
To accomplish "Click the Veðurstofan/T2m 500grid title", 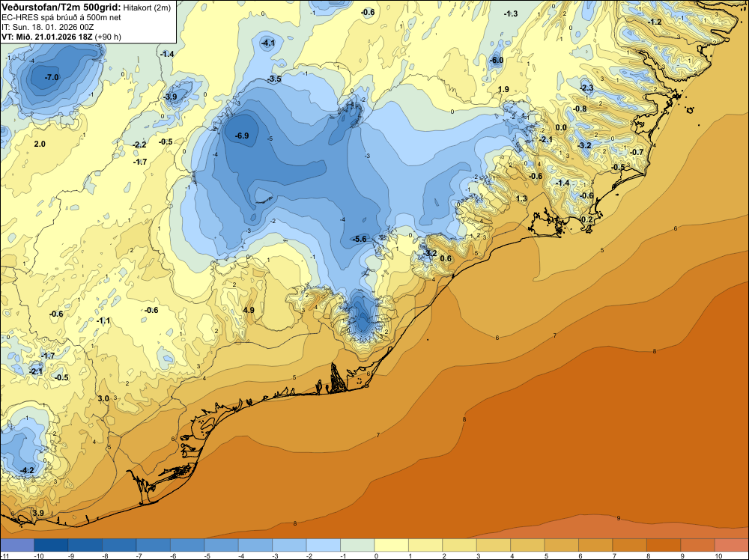I will pos(61,7).
